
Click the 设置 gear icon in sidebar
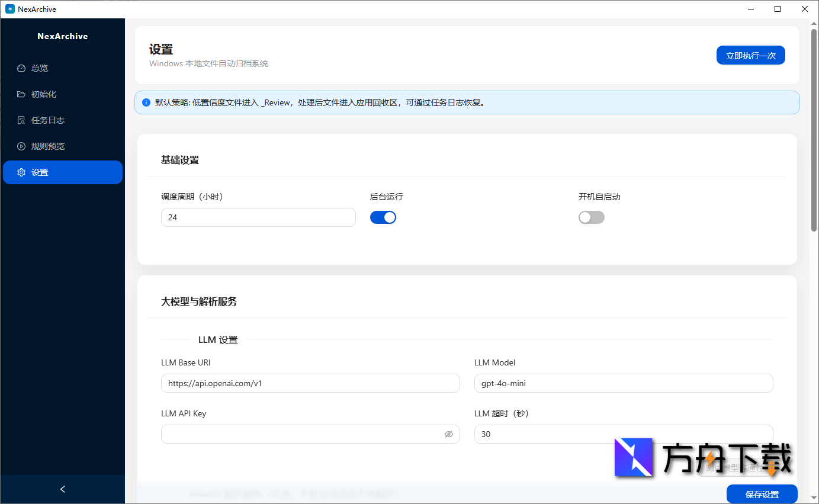20,172
